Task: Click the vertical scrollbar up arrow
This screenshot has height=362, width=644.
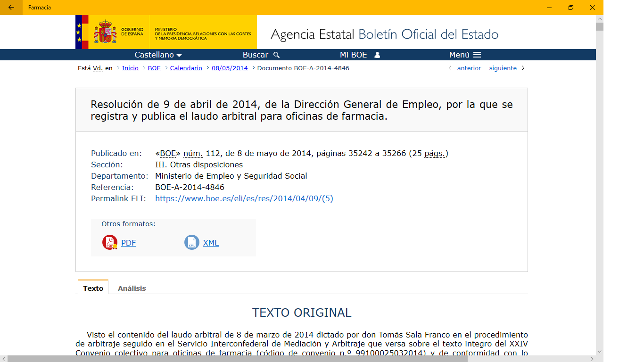Action: 600,18
